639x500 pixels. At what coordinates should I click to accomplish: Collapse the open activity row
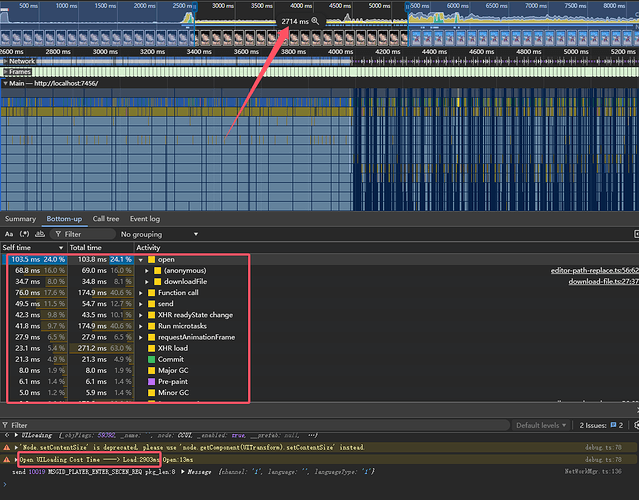(x=141, y=260)
